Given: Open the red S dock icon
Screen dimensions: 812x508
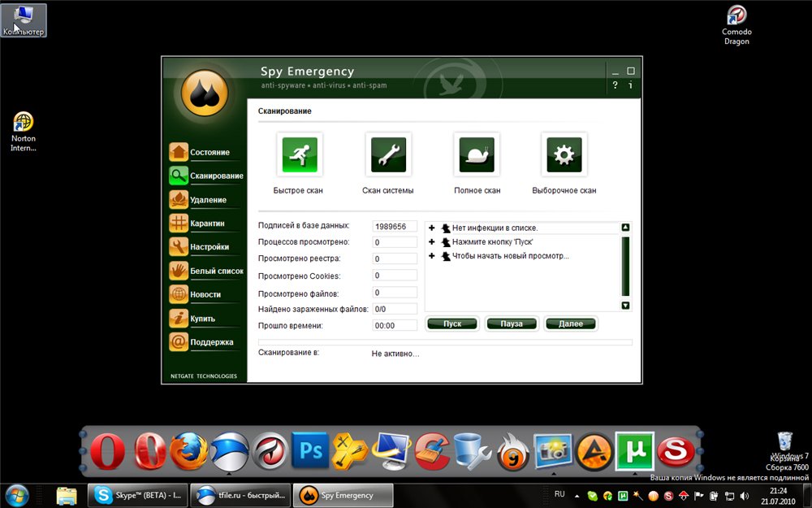Looking at the screenshot, I should tap(676, 451).
